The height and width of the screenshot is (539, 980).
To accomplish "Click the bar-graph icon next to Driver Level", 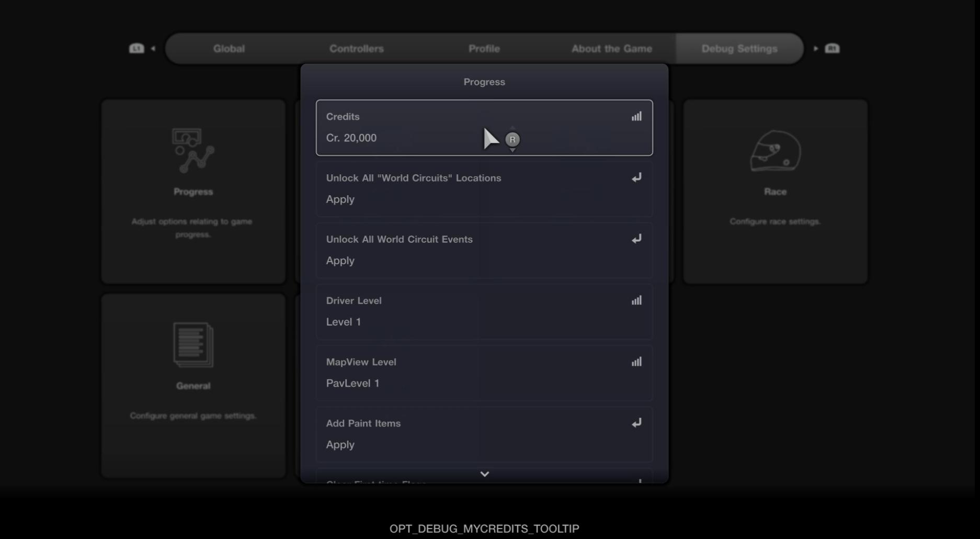I will 636,300.
